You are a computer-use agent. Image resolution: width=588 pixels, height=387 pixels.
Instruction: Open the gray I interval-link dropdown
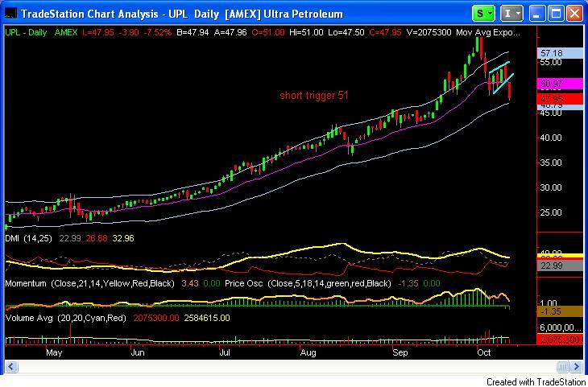pyautogui.click(x=511, y=14)
